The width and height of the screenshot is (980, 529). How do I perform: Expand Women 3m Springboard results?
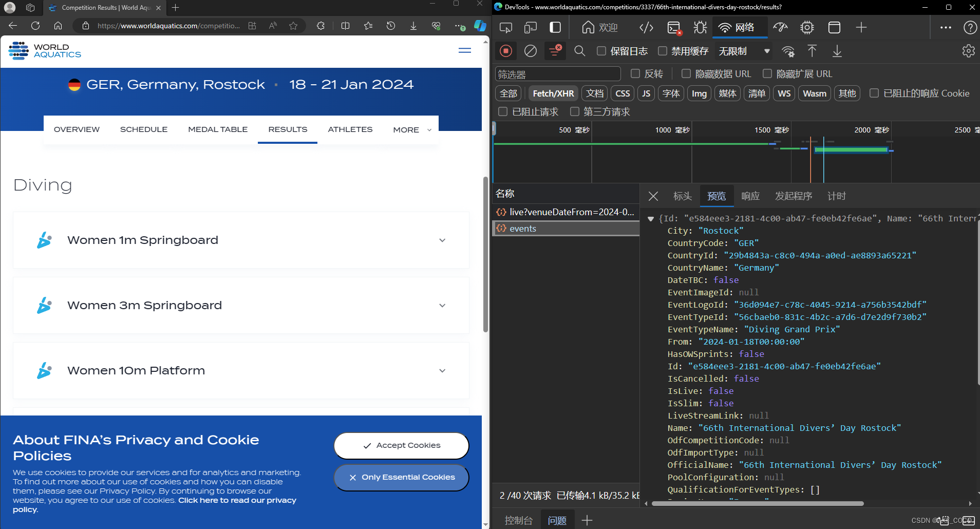[241, 305]
